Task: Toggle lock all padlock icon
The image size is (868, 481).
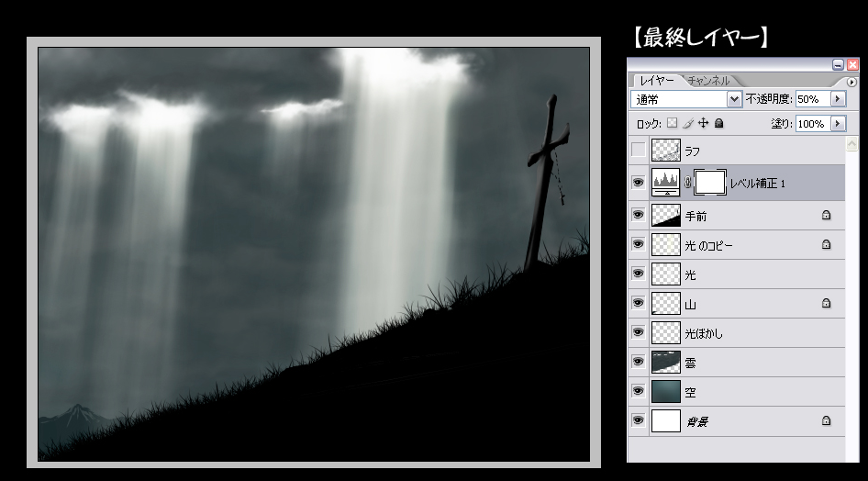Action: pos(718,123)
